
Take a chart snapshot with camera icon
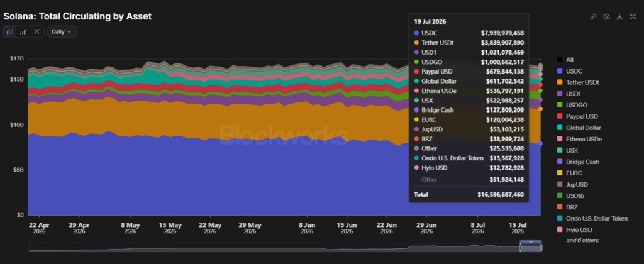coord(606,16)
